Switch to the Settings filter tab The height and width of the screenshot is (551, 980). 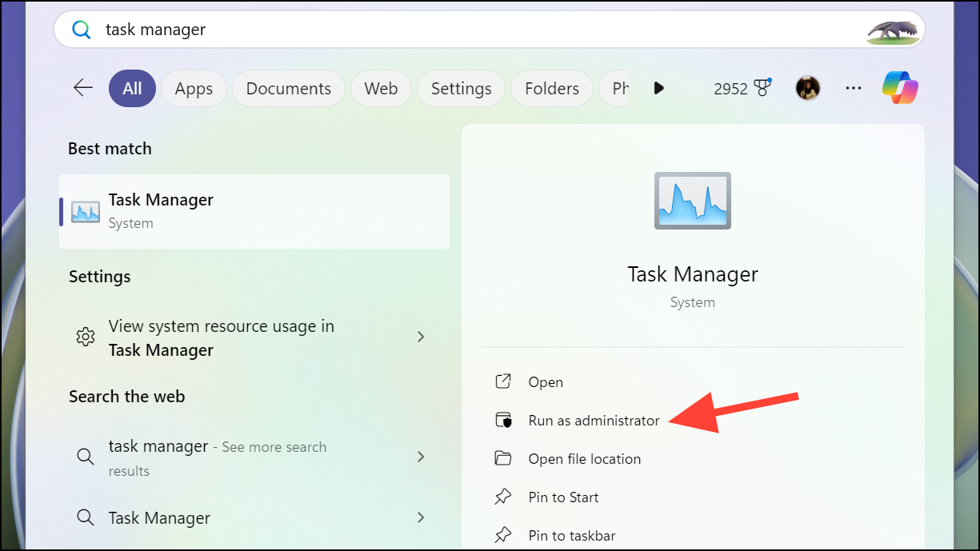(x=461, y=88)
